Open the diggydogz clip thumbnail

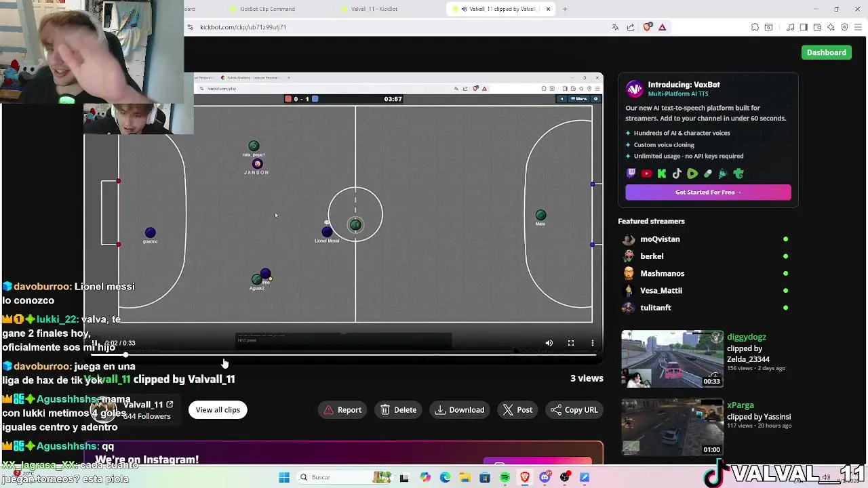click(672, 359)
